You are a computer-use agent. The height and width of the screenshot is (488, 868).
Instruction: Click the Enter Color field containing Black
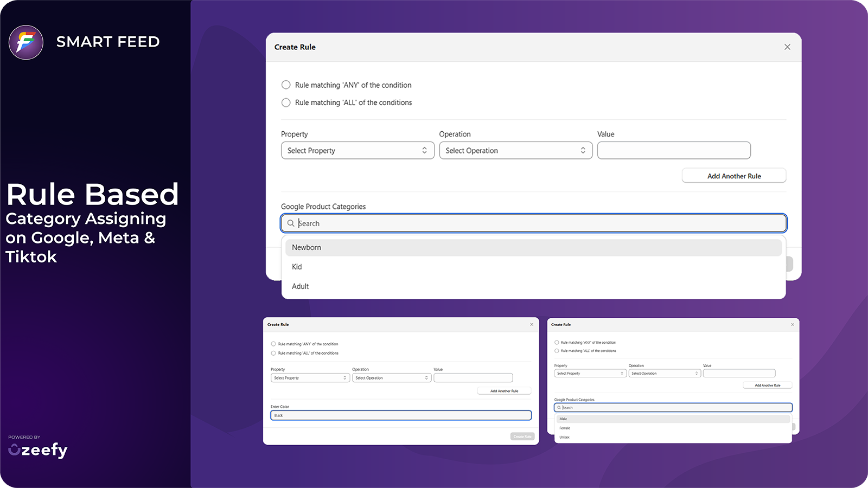click(x=401, y=415)
